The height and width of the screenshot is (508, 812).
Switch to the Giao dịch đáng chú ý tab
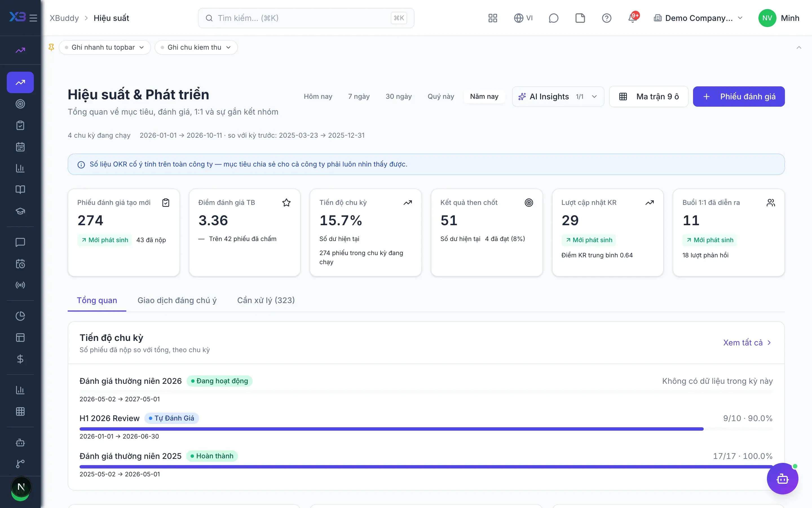click(x=177, y=300)
